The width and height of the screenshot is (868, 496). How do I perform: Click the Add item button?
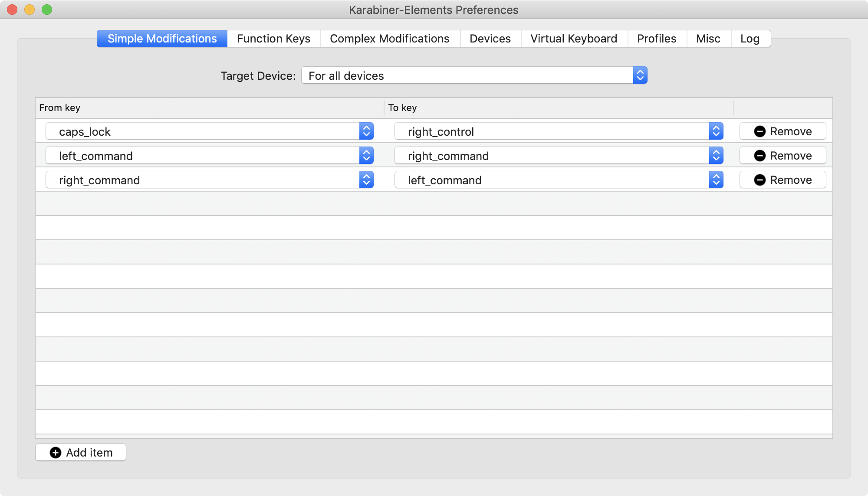click(x=81, y=452)
